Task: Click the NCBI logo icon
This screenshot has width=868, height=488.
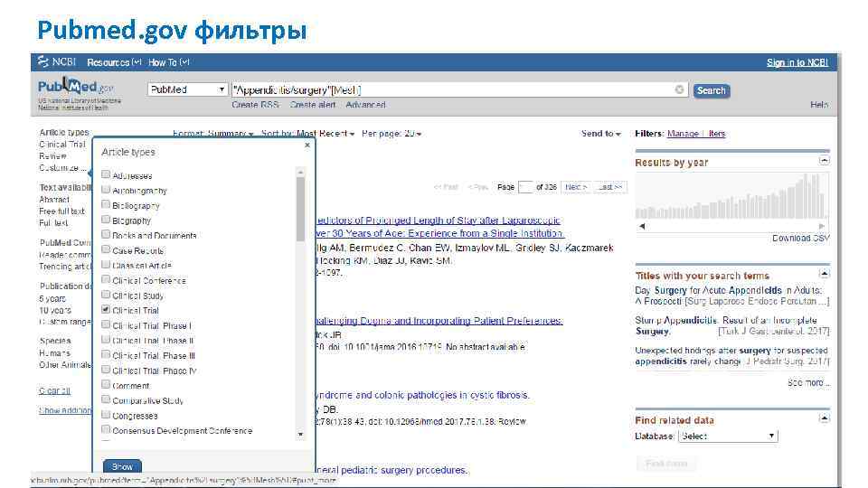Action: tap(43, 61)
